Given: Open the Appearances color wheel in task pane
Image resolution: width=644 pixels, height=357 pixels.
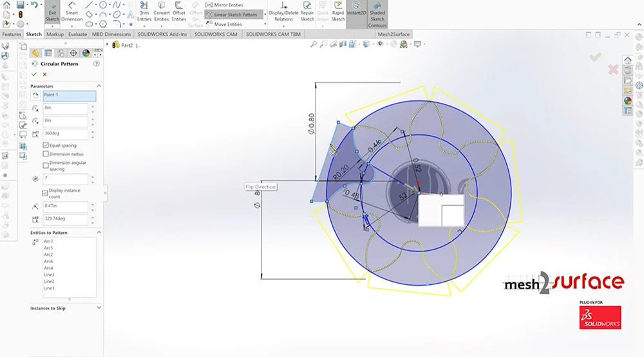Looking at the screenshot, I should (x=628, y=100).
